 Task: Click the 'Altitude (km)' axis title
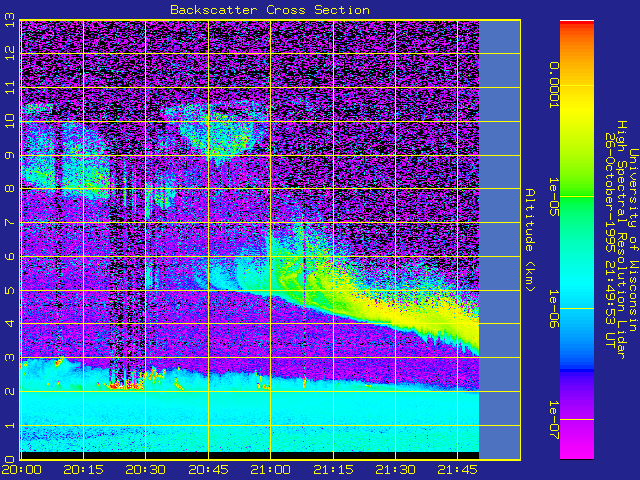coord(529,241)
